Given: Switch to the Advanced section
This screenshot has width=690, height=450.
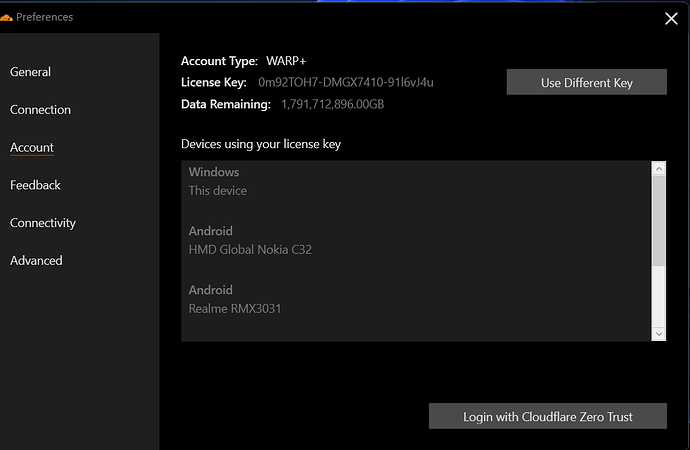Looking at the screenshot, I should point(36,260).
